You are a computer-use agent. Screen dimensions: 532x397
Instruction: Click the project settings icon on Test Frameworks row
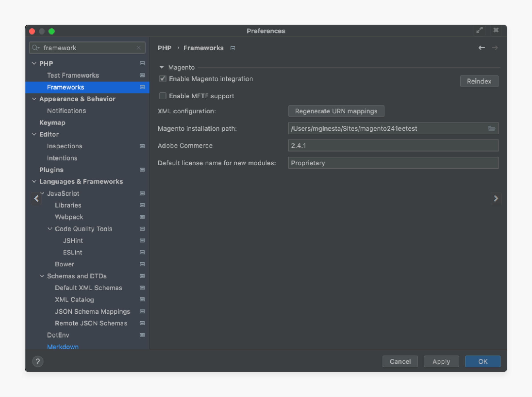[142, 75]
